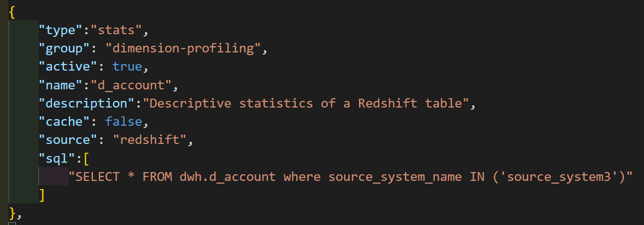This screenshot has height=225, width=644.
Task: Click the closing yellow square bracket
Action: tap(41, 195)
